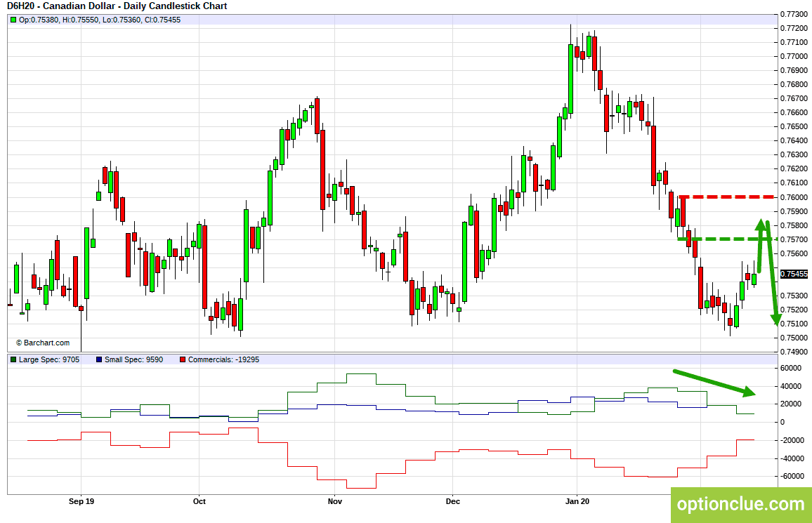Screen dimensions: 812x523
Task: Click the 'Dec' date axis label
Action: [452, 501]
